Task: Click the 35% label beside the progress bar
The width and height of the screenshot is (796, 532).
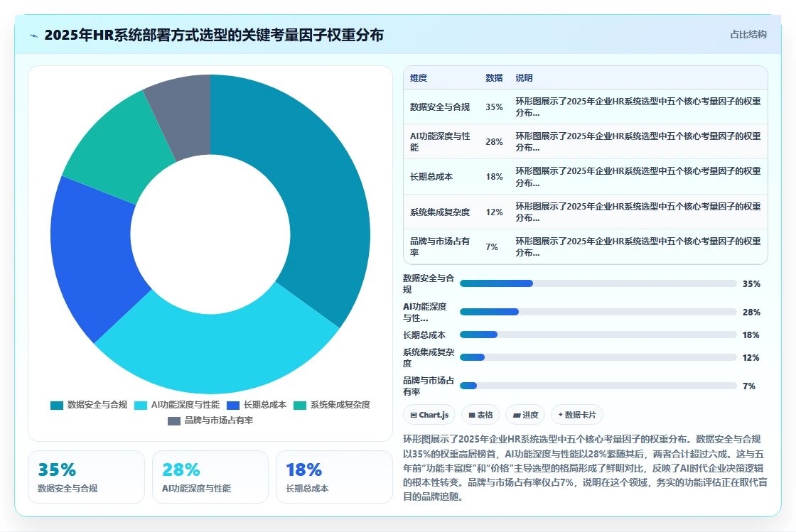Action: click(751, 284)
